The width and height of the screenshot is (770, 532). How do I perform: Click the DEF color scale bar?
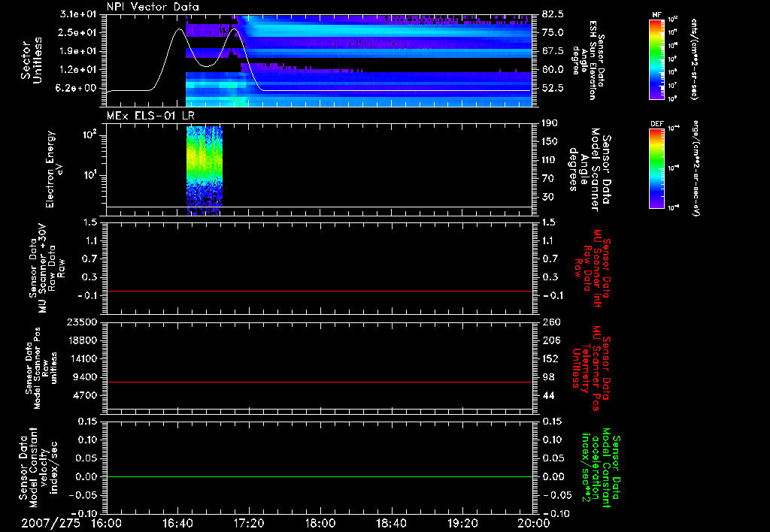point(656,168)
